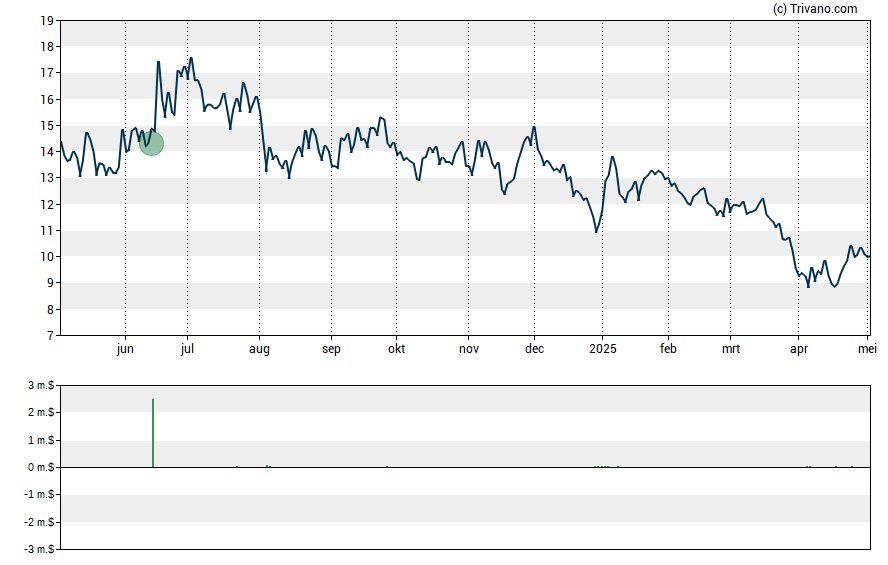Click the '-3 m.$' volume axis label
This screenshot has width=888, height=565.
(39, 549)
